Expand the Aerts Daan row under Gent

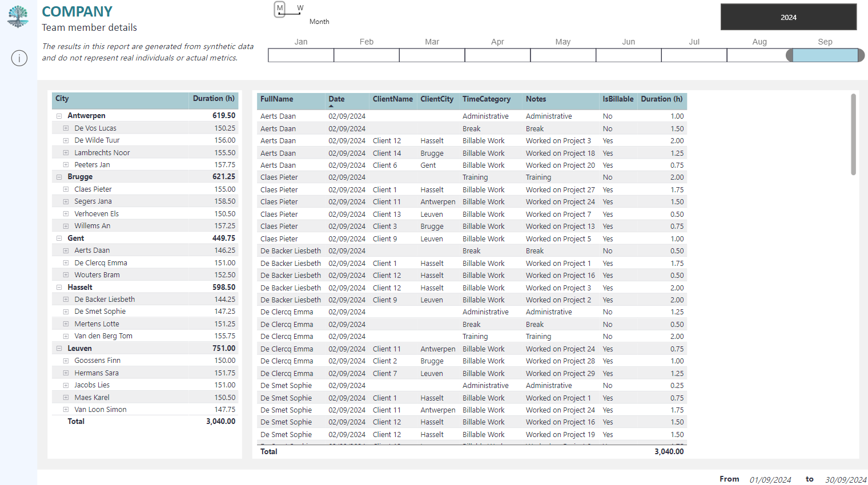pos(66,250)
